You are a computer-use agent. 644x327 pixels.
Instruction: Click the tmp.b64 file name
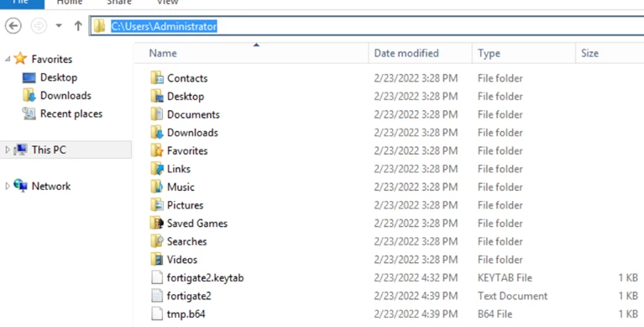tap(186, 314)
